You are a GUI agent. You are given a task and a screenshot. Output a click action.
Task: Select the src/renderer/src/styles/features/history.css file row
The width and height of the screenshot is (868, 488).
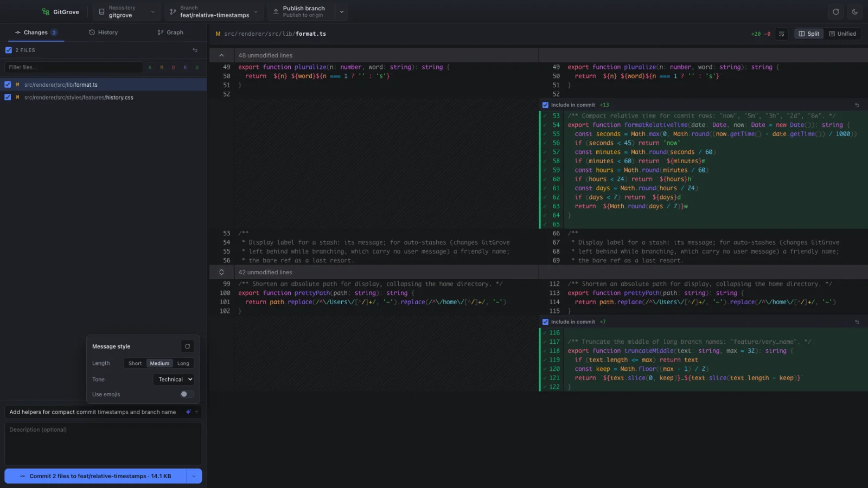pos(103,98)
